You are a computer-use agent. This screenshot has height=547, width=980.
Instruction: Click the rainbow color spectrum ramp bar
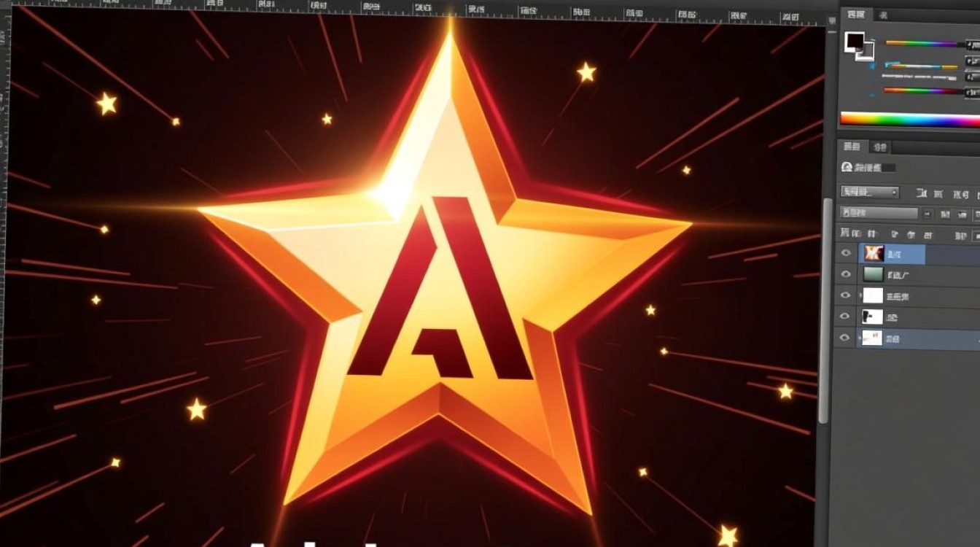click(909, 120)
